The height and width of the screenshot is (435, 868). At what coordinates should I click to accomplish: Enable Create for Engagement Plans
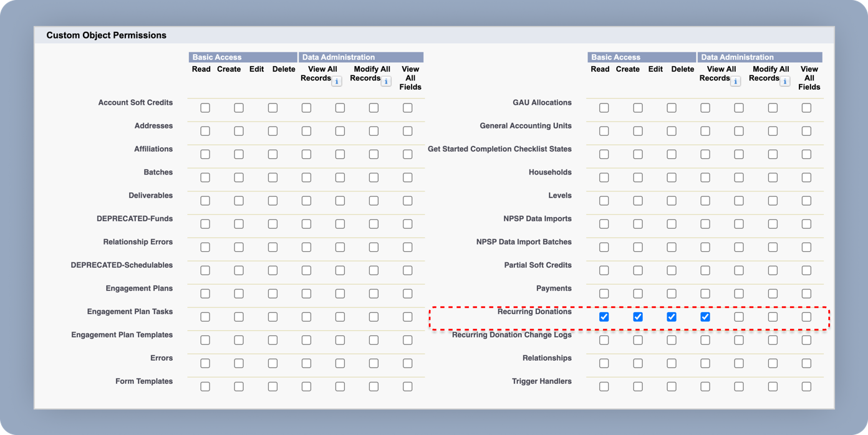239,294
